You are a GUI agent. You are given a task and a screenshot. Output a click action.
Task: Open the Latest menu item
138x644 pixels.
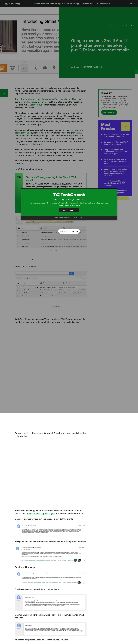pos(37,4)
